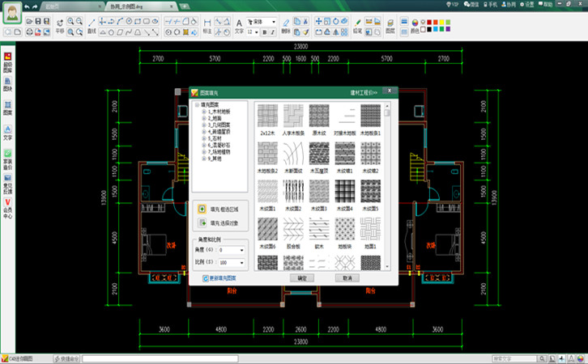Click the 取消 button
Viewport: 588px width, 364px height.
point(347,277)
